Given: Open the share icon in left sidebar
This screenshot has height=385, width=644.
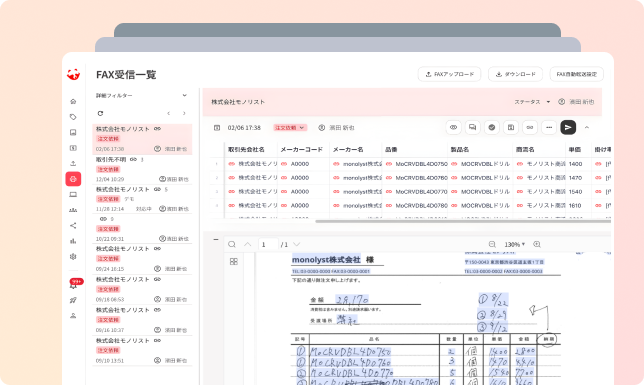Looking at the screenshot, I should [x=73, y=225].
